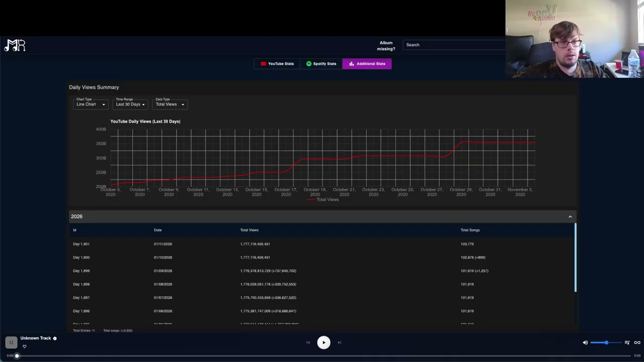The image size is (644, 362).
Task: Click the date 01/08/2026
Action: (x=163, y=284)
